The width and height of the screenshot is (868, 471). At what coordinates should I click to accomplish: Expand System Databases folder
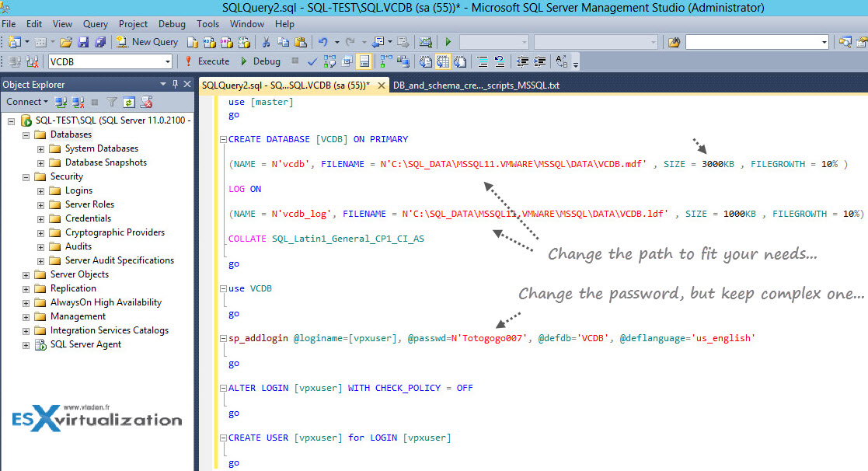tap(40, 149)
